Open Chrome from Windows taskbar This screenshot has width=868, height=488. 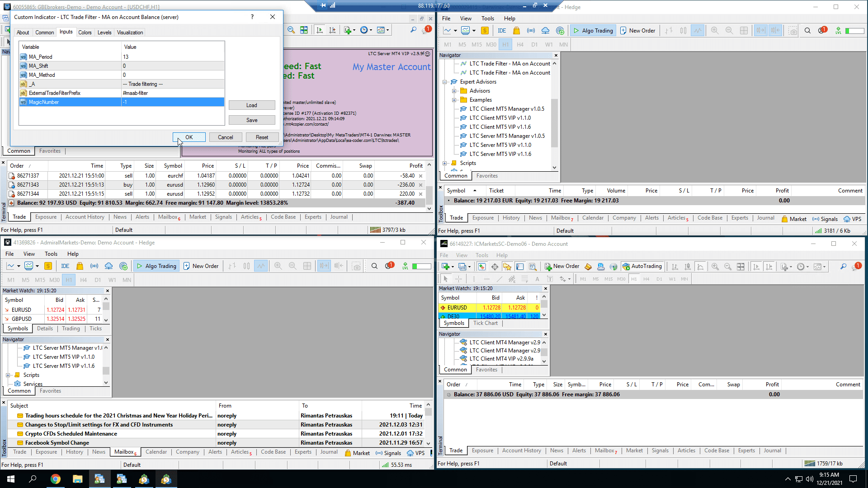55,479
